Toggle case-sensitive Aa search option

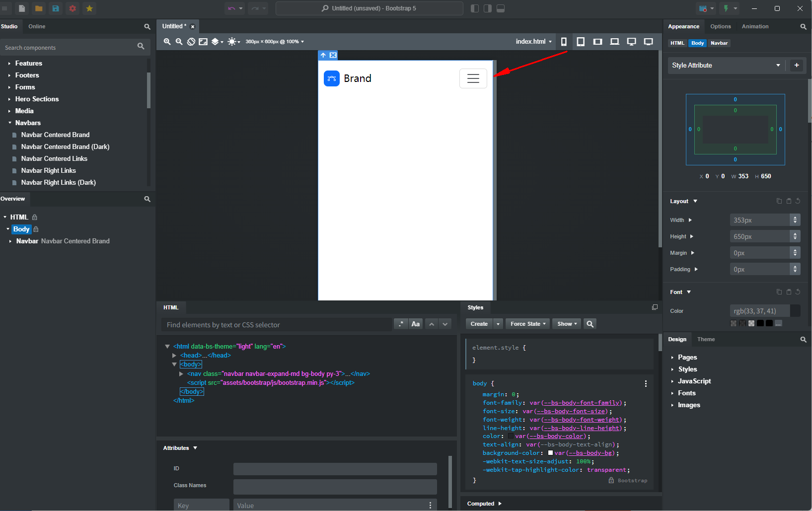pos(416,324)
